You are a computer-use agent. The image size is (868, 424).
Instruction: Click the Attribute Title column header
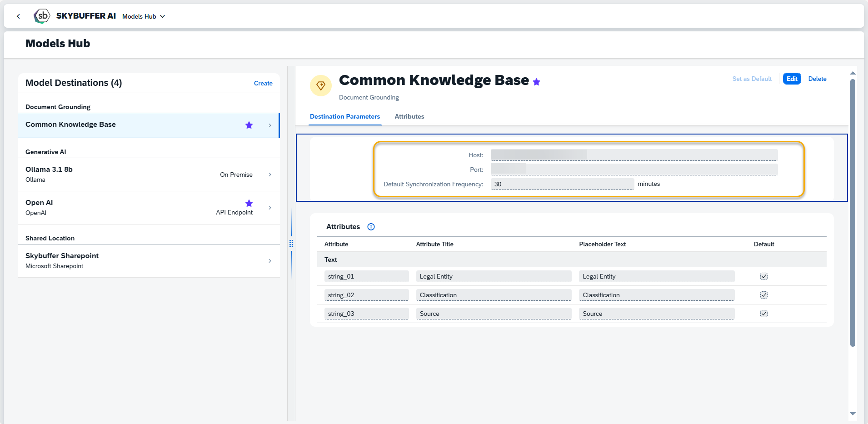click(x=434, y=244)
